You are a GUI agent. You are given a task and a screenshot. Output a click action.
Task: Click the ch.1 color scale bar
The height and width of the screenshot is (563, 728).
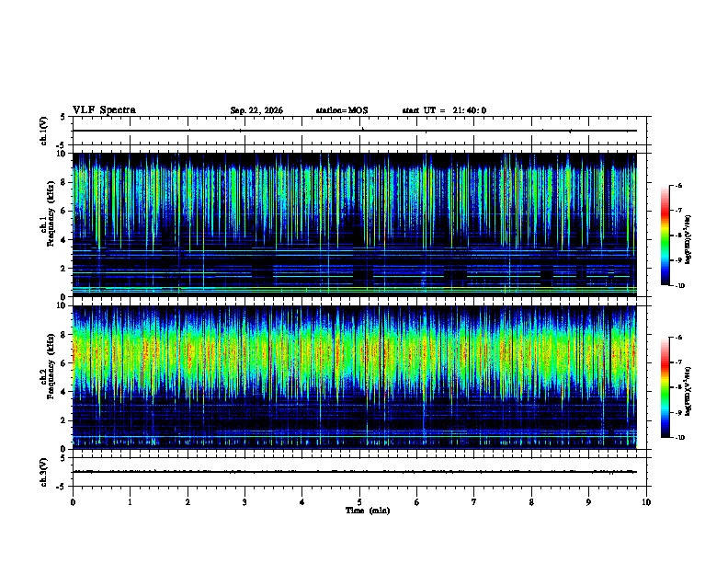(x=665, y=236)
